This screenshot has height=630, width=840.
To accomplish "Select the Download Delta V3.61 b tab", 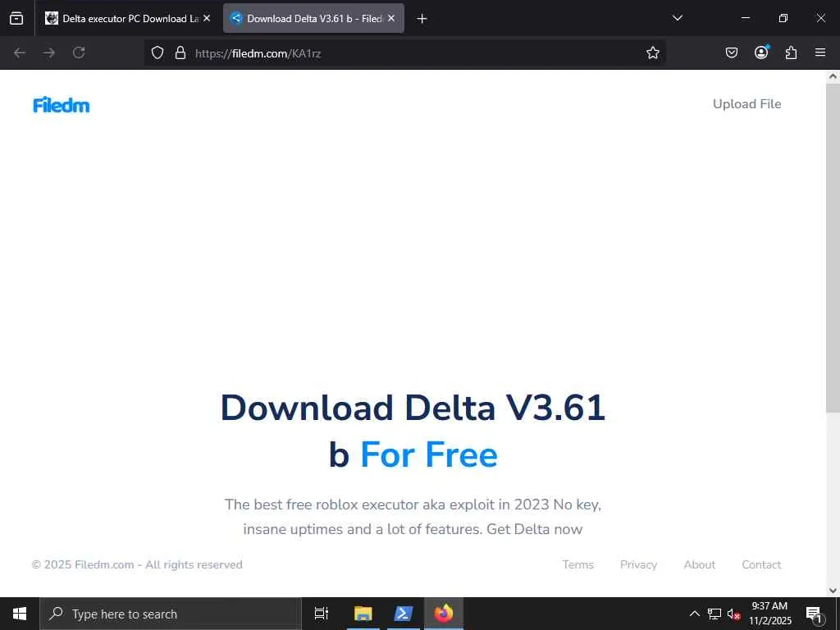I will point(313,18).
